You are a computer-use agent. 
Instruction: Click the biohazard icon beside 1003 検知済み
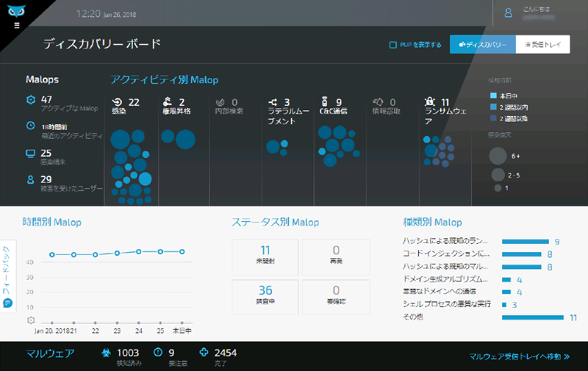coord(106,353)
